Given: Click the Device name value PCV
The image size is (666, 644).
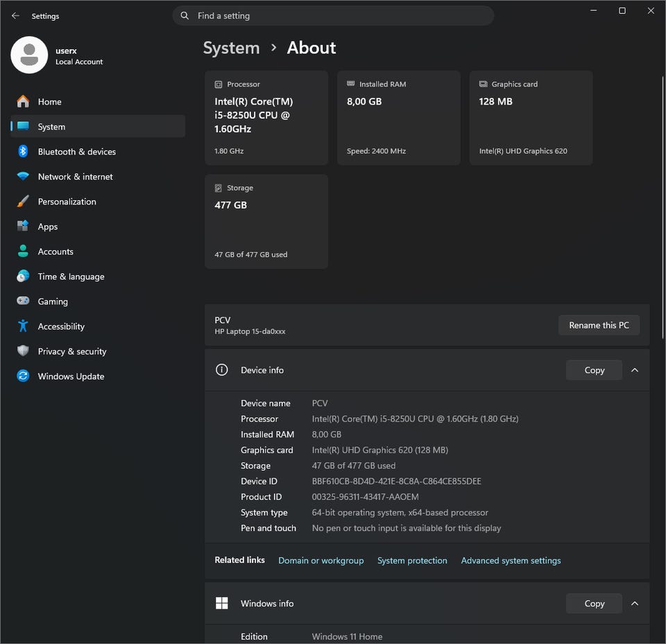Looking at the screenshot, I should (320, 403).
